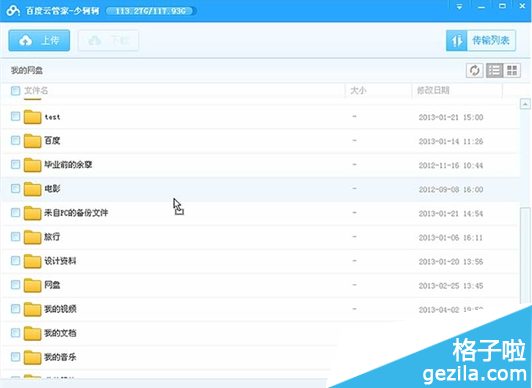This screenshot has width=532, height=388.
Task: Click the scrollbar up arrow
Action: (x=525, y=104)
